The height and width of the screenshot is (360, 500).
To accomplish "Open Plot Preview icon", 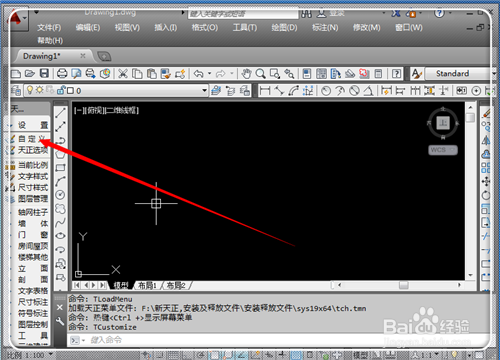I will pyautogui.click(x=76, y=73).
